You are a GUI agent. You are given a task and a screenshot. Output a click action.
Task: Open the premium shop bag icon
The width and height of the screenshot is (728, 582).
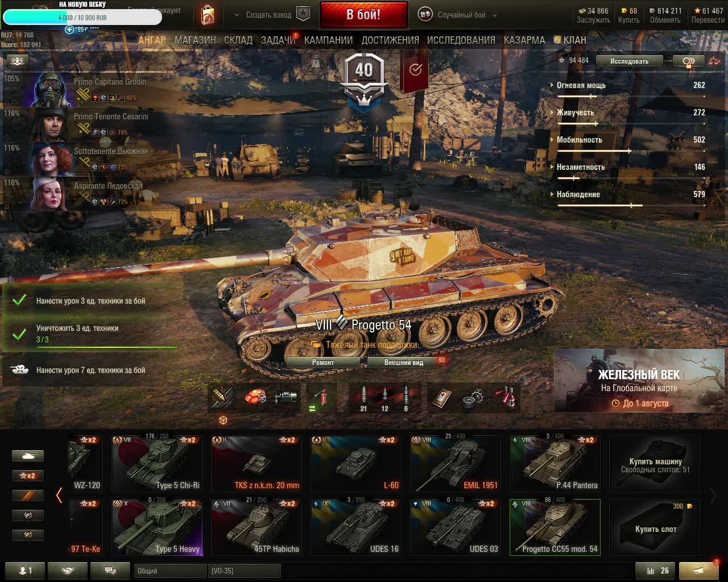208,15
